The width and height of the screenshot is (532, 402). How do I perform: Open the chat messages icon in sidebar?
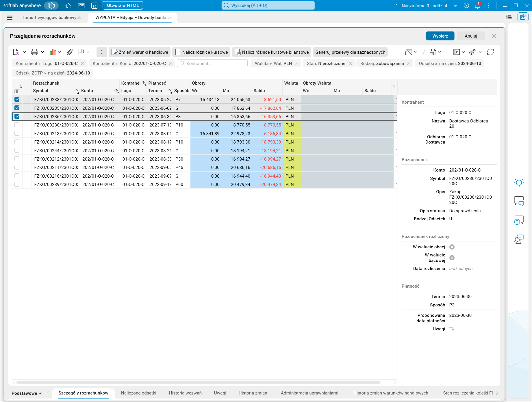click(519, 201)
